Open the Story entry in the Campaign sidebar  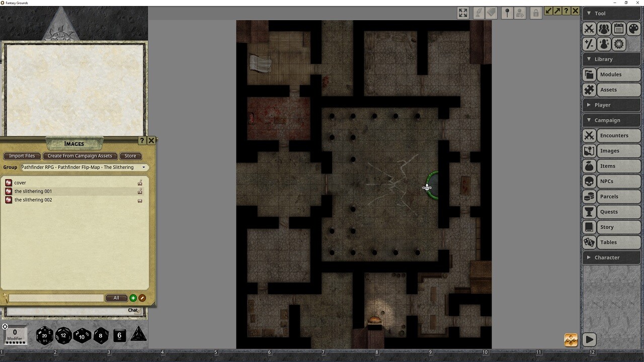coord(607,227)
